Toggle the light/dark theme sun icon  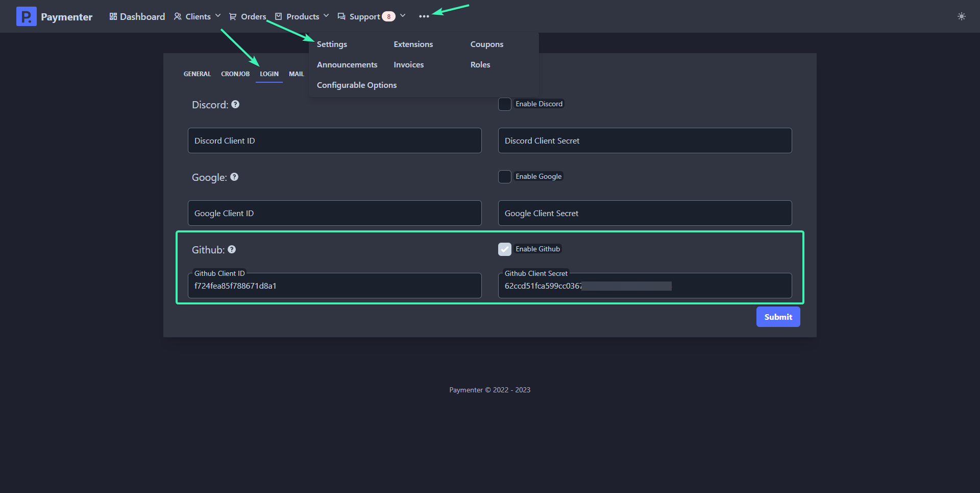962,16
